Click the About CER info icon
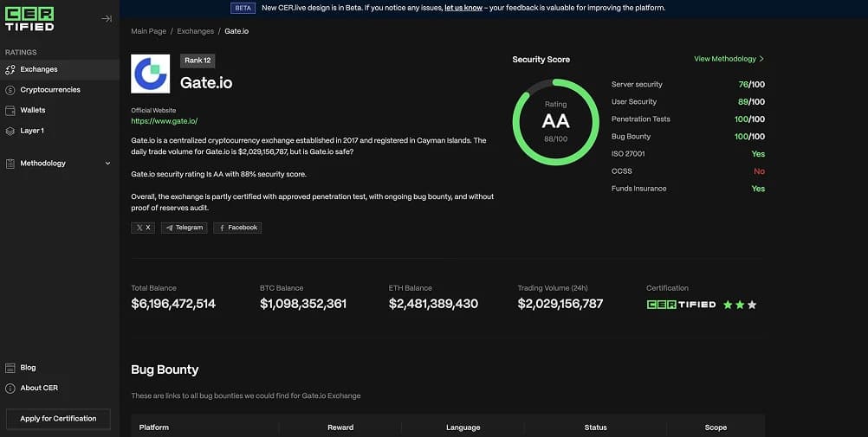Image resolution: width=868 pixels, height=437 pixels. [x=10, y=389]
